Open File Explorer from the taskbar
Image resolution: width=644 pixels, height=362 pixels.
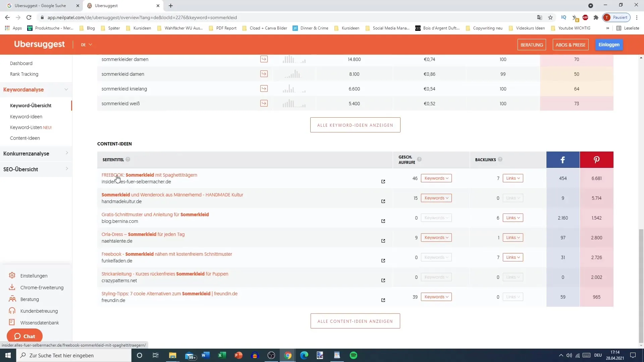[172, 355]
